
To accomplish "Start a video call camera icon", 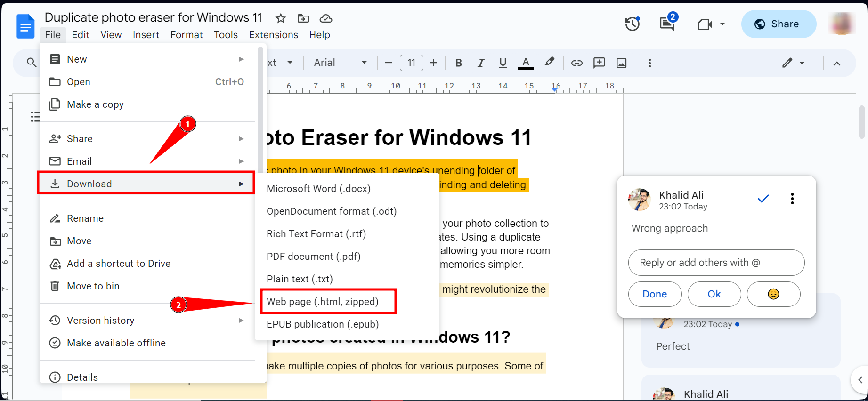I will click(x=705, y=24).
